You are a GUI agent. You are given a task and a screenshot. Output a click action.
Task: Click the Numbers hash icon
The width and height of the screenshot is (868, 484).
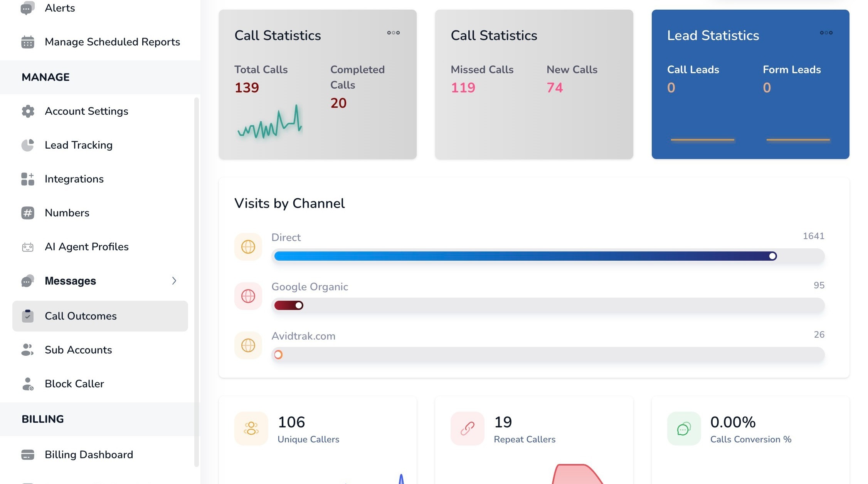[x=27, y=213]
